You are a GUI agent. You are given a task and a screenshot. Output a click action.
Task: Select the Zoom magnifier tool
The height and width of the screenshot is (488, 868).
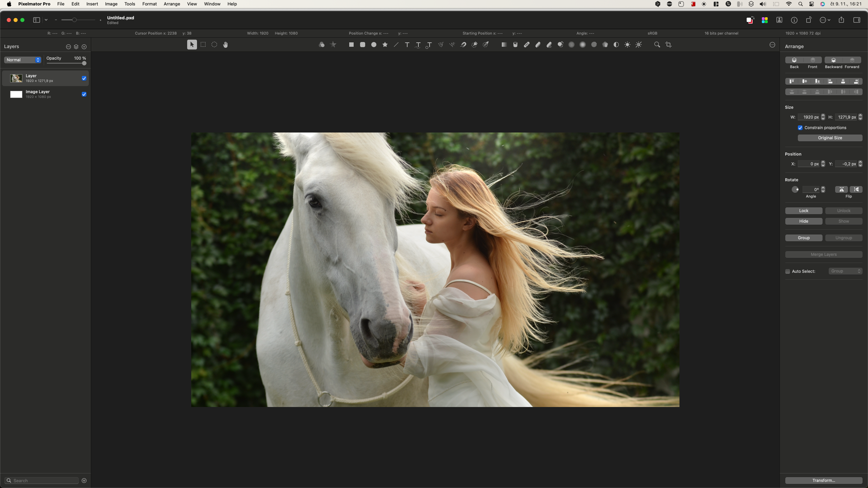click(657, 45)
